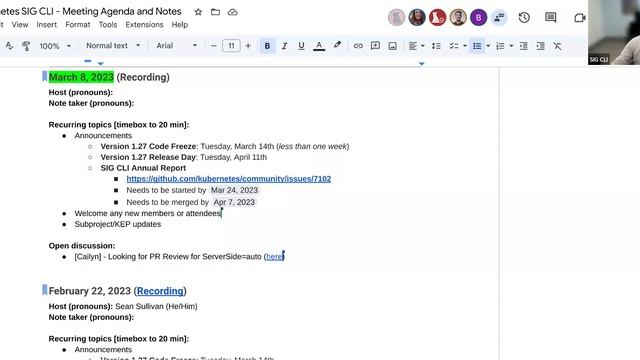Open the kubernetes community issues 7102 link
The height and width of the screenshot is (360, 640).
[x=229, y=179]
